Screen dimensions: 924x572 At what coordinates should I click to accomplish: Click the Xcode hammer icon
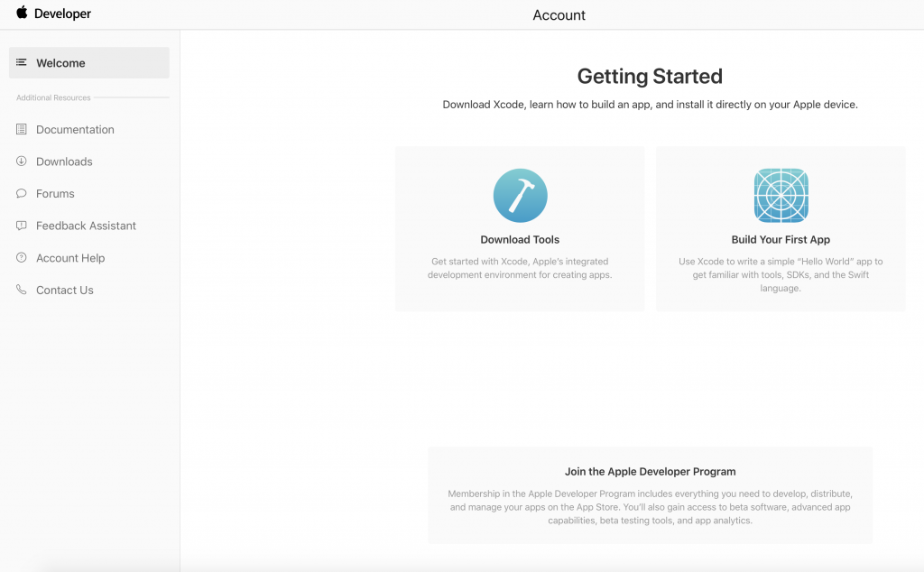tap(521, 196)
